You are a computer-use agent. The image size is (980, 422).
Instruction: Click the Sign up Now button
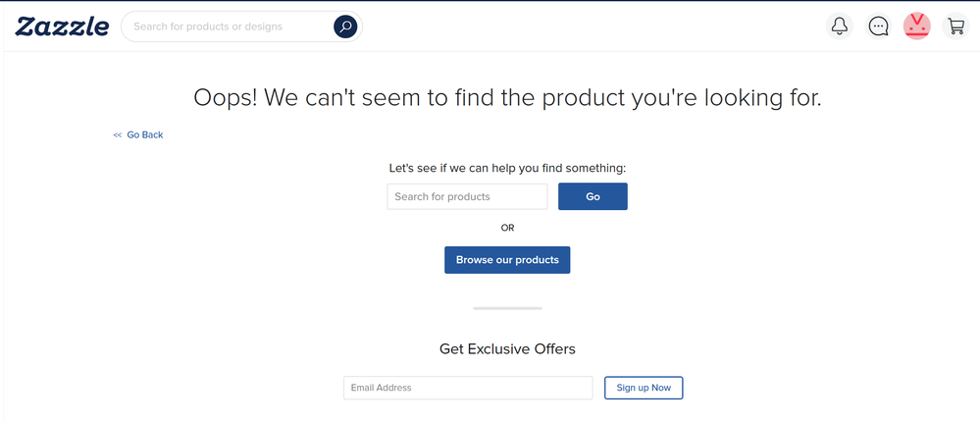(x=644, y=388)
